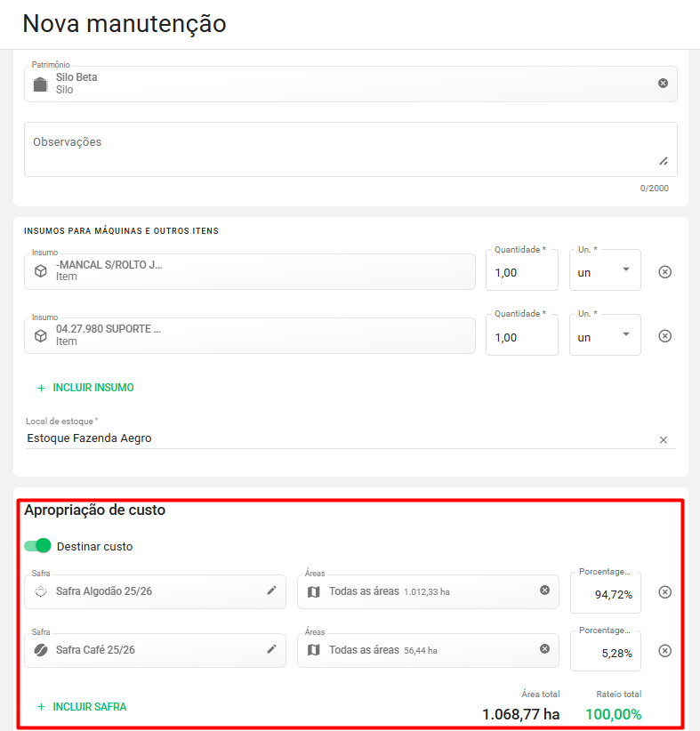This screenshot has width=700, height=731.
Task: Click the Observações text area
Action: coord(350,149)
